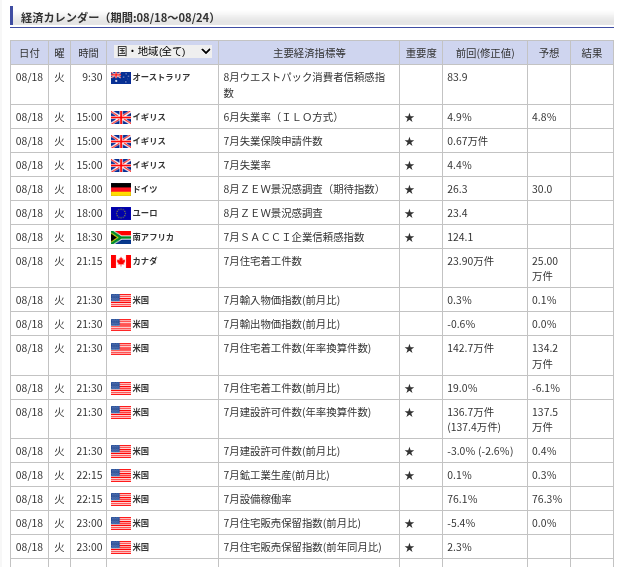Click importance star for 7月住宅販売保留指数(前年同月比)
The width and height of the screenshot is (621, 567).
(410, 548)
